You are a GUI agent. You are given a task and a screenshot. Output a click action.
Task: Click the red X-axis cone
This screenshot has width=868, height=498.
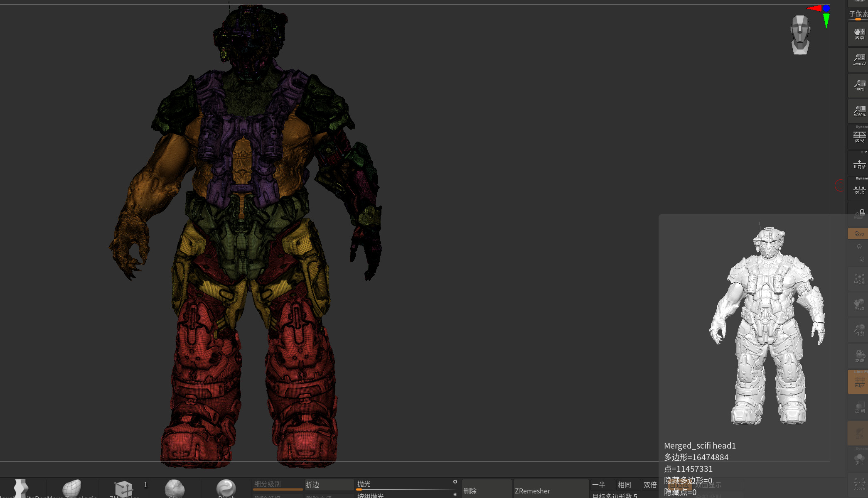[814, 8]
